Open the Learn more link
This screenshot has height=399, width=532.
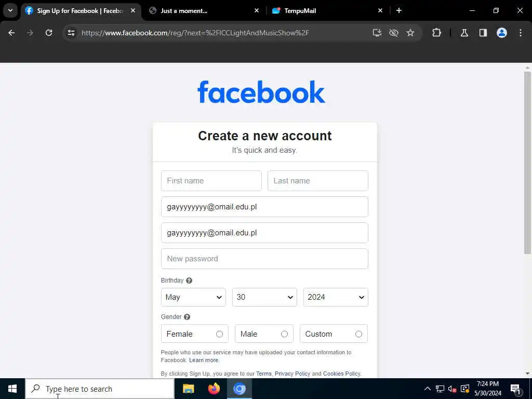(x=204, y=361)
